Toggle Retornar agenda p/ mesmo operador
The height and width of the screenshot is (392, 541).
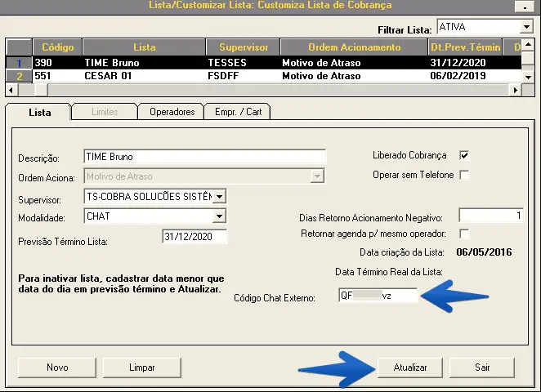464,234
